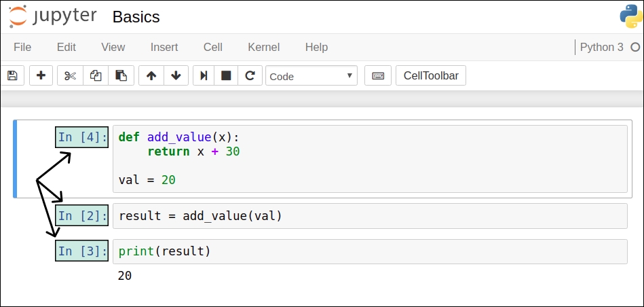
Task: Open the Kernel menu
Action: pyautogui.click(x=263, y=47)
